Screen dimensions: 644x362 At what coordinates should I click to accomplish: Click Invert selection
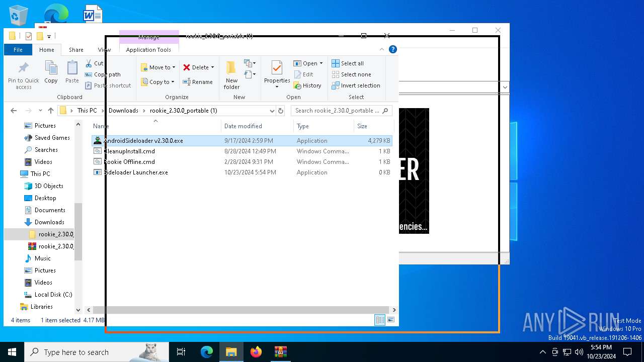[x=356, y=85]
